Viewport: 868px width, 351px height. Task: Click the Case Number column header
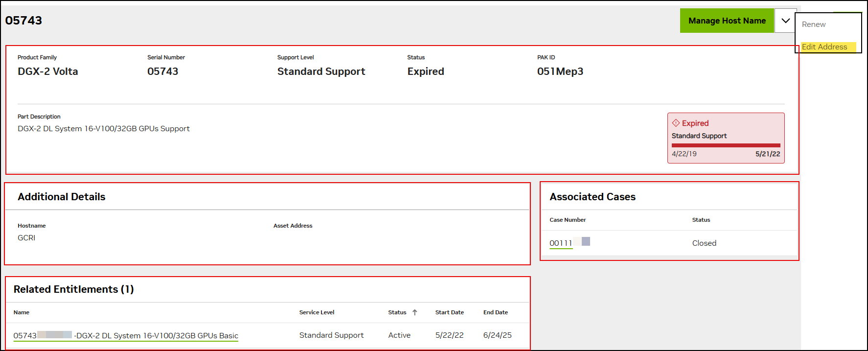(568, 220)
